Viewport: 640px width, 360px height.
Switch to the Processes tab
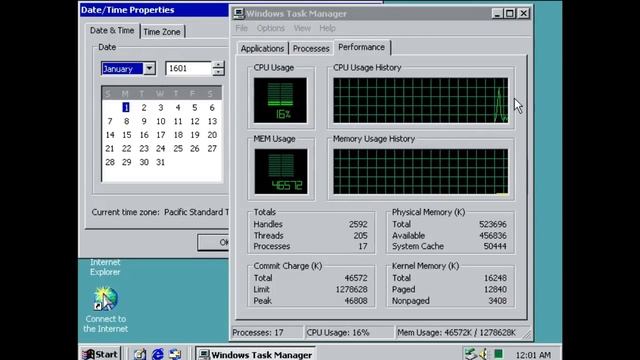(x=311, y=48)
